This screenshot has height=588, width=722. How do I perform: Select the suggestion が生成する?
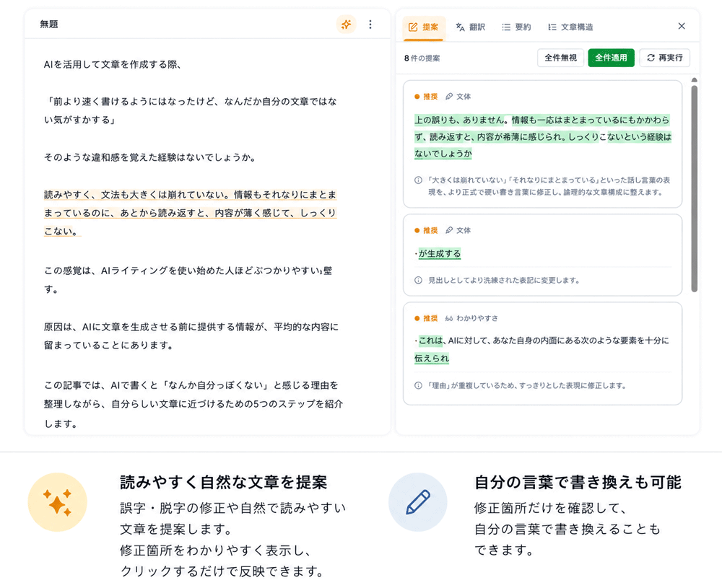[x=439, y=253]
